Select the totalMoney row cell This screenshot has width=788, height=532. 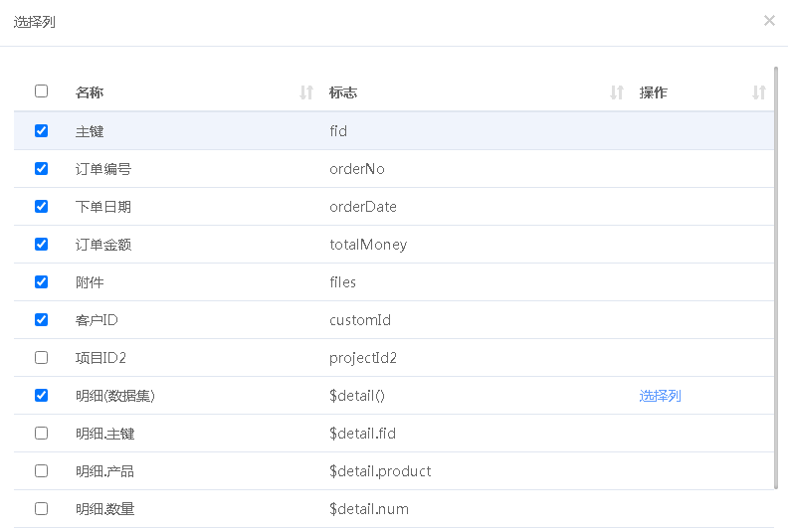click(368, 245)
